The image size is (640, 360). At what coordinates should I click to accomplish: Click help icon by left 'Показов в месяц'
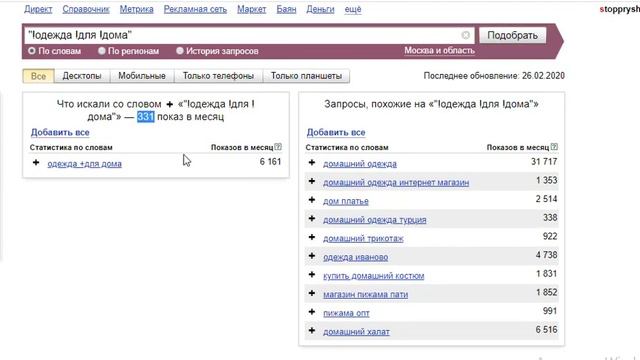pos(278,147)
